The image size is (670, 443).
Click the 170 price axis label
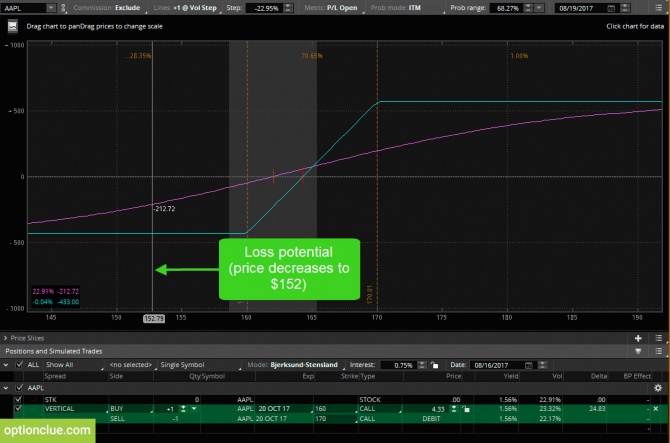point(376,317)
